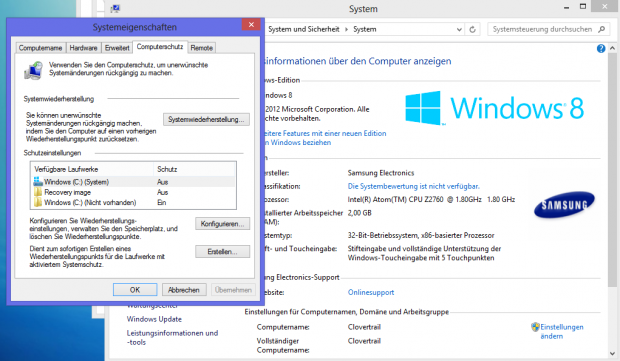Viewport: 620px width, 361px height.
Task: Refresh the System window address bar
Action: coord(472,29)
